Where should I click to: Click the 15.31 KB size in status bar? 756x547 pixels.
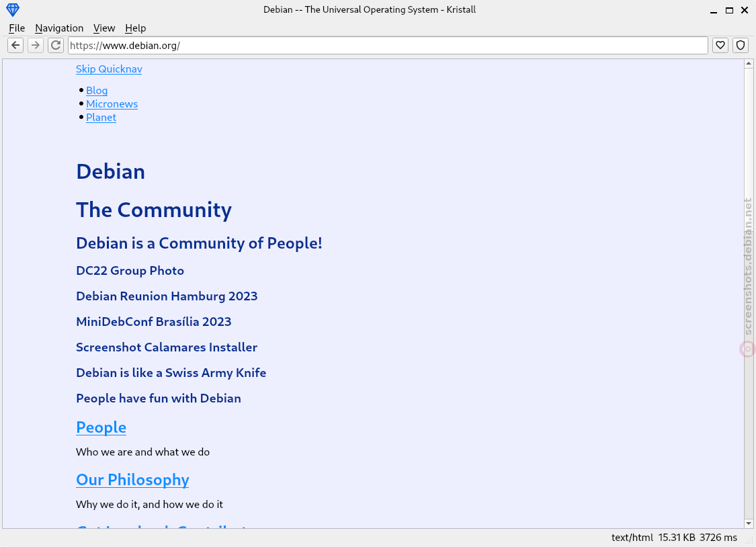[677, 538]
